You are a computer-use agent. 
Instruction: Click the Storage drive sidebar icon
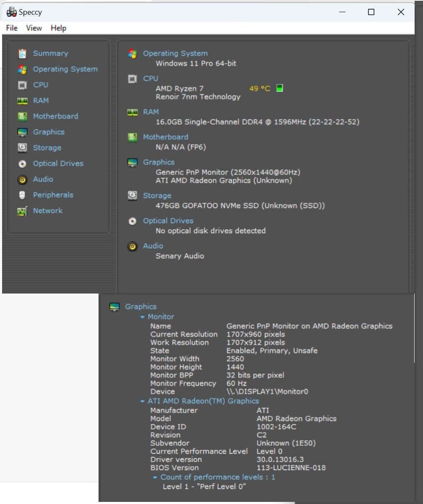tap(22, 148)
